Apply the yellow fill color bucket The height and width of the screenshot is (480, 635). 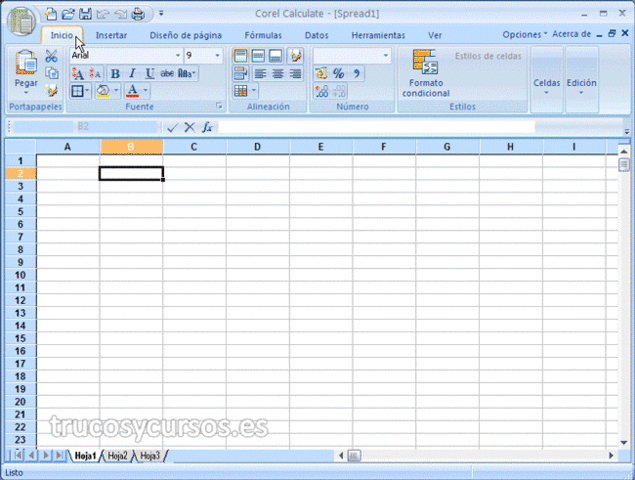(103, 90)
